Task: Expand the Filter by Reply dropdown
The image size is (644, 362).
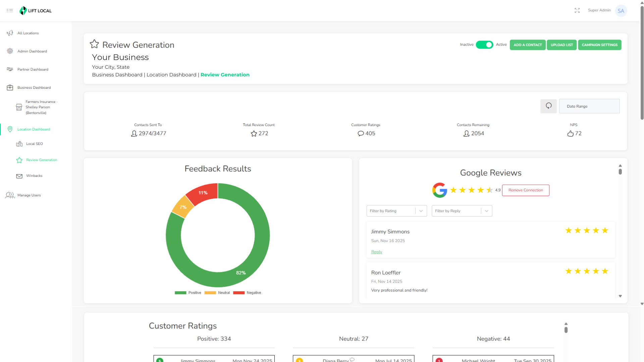Action: tap(462, 211)
